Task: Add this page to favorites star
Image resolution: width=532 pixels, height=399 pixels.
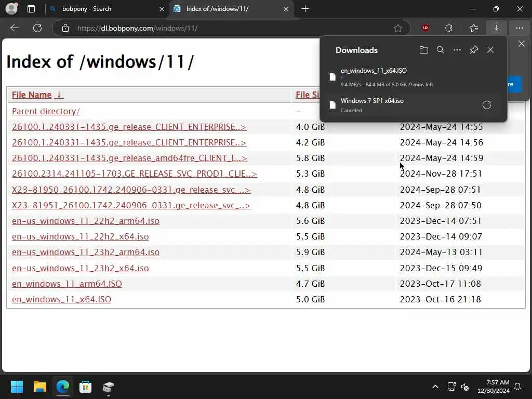Action: pyautogui.click(x=398, y=28)
